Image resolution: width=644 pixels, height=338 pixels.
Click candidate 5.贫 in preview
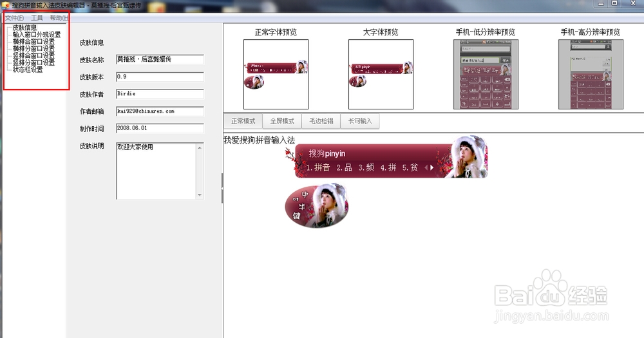coord(410,167)
